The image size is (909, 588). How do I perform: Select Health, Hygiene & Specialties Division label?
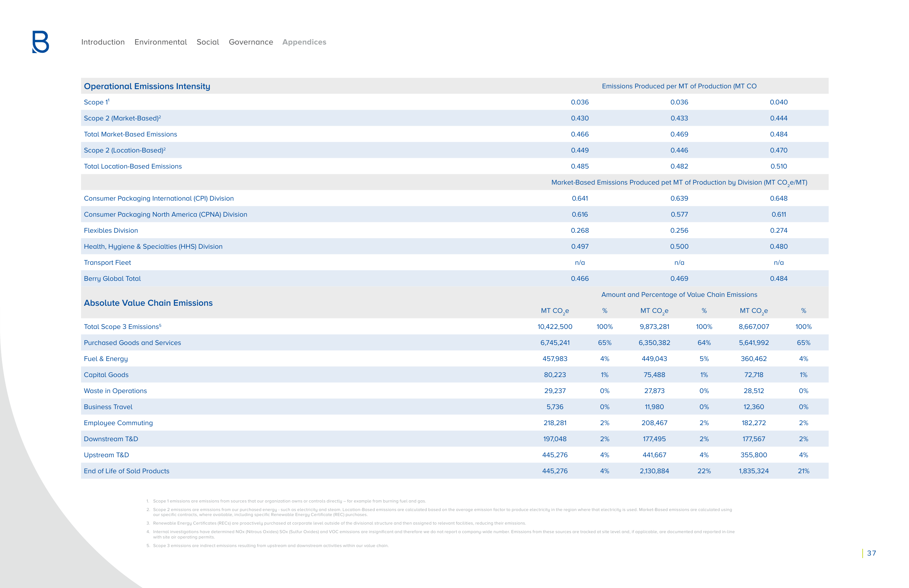pyautogui.click(x=153, y=246)
